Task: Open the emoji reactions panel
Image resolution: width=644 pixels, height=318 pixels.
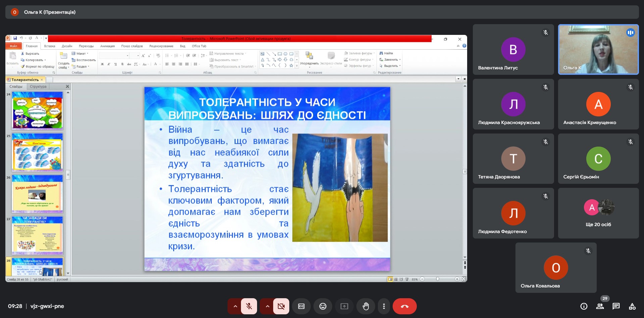Action: click(x=323, y=306)
